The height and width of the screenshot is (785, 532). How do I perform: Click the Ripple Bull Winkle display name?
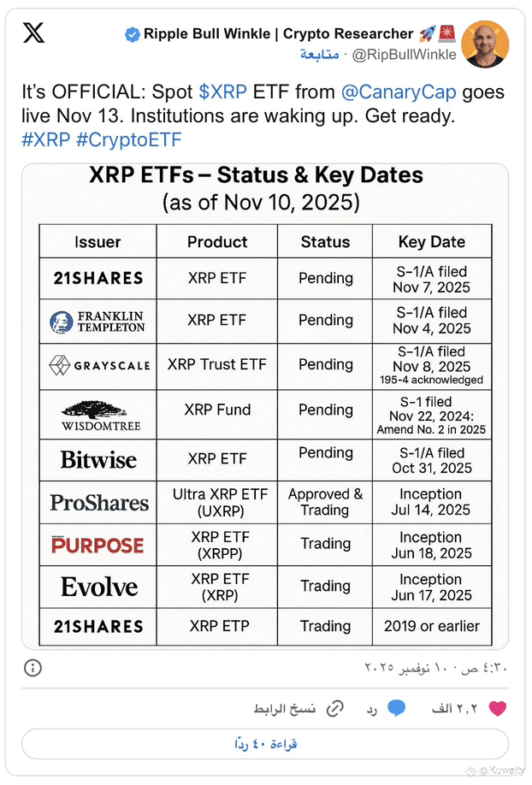point(279,33)
